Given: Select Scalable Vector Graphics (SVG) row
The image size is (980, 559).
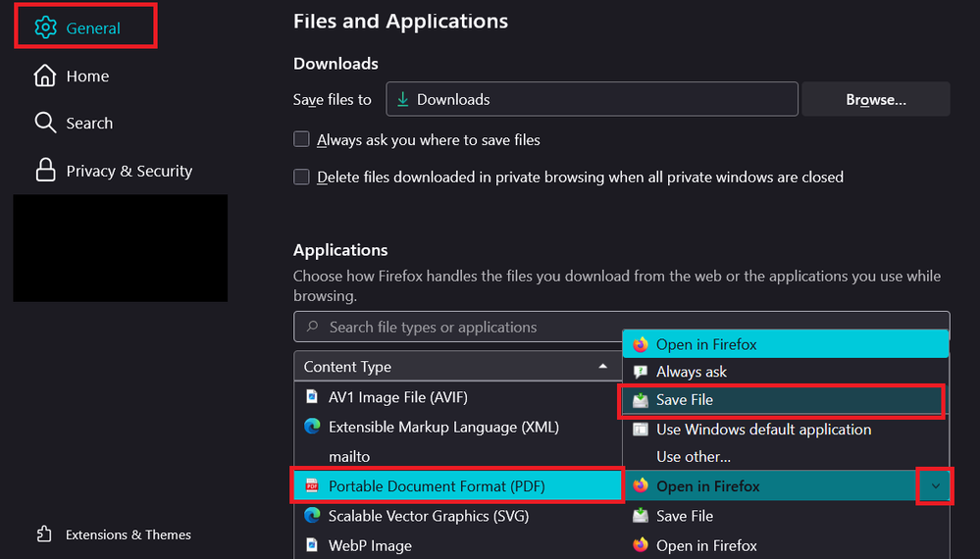Looking at the screenshot, I should coord(457,516).
